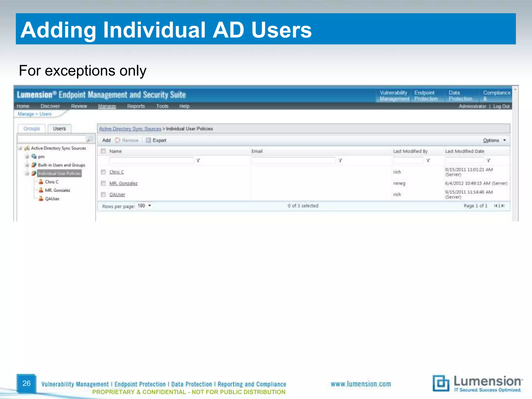Open the Vulnerability Management module tab
Image resolution: width=532 pixels, height=399 pixels.
click(394, 96)
